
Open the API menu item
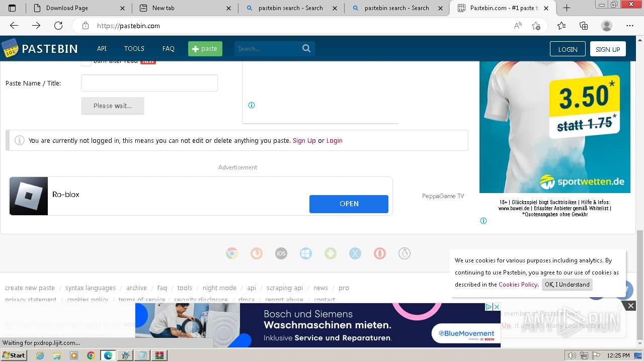(102, 48)
